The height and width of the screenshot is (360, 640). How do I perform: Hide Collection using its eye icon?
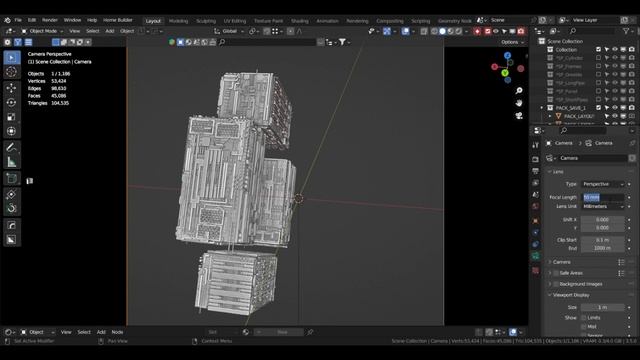615,49
